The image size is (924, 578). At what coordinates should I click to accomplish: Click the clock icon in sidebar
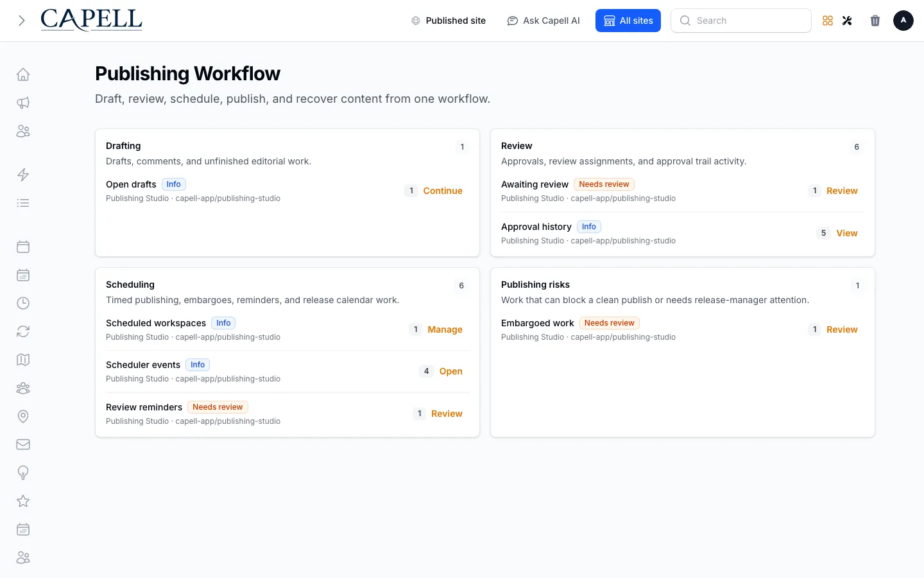(23, 303)
